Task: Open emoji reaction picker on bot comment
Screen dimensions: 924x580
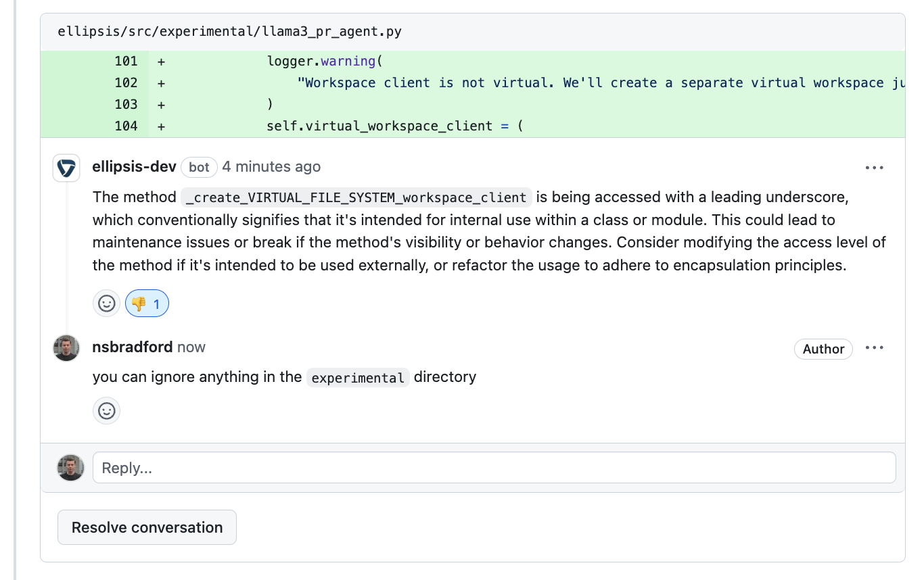Action: 106,303
